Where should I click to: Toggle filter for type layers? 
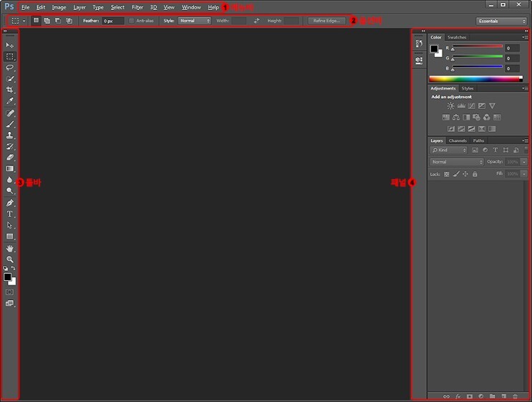[495, 150]
